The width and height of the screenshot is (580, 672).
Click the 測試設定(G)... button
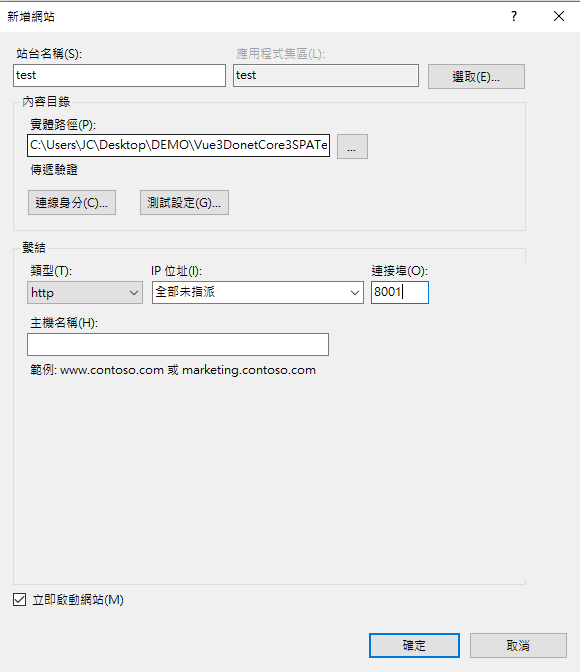coord(184,203)
